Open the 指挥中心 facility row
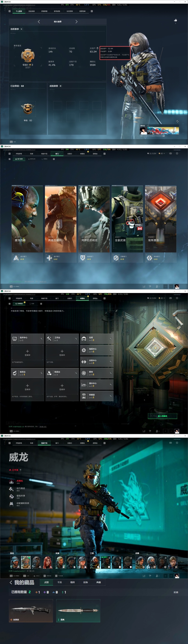 97,350
